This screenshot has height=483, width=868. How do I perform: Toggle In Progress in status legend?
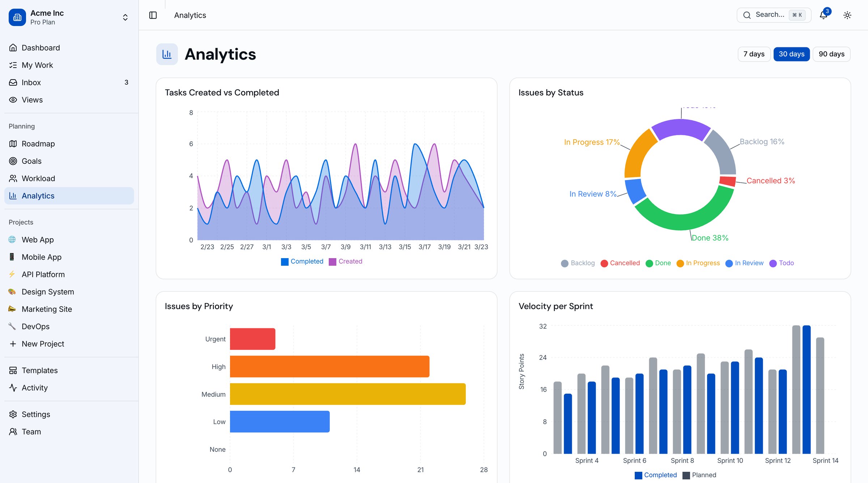(x=698, y=263)
